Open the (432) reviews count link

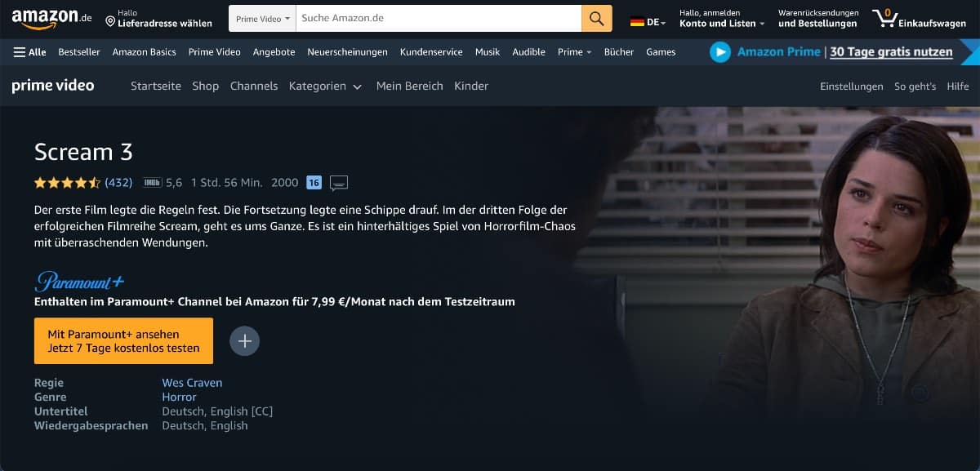point(118,183)
